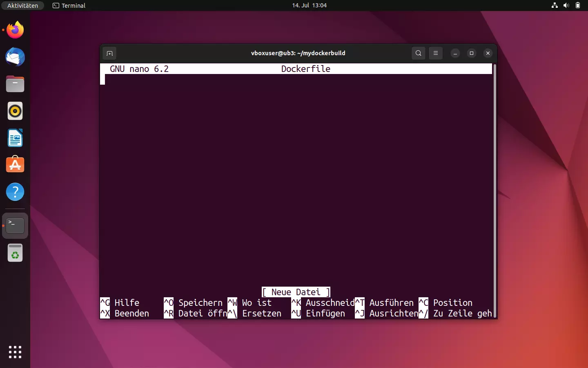The width and height of the screenshot is (588, 368).
Task: Open LibreOffice Impress from the dock
Action: (x=15, y=138)
